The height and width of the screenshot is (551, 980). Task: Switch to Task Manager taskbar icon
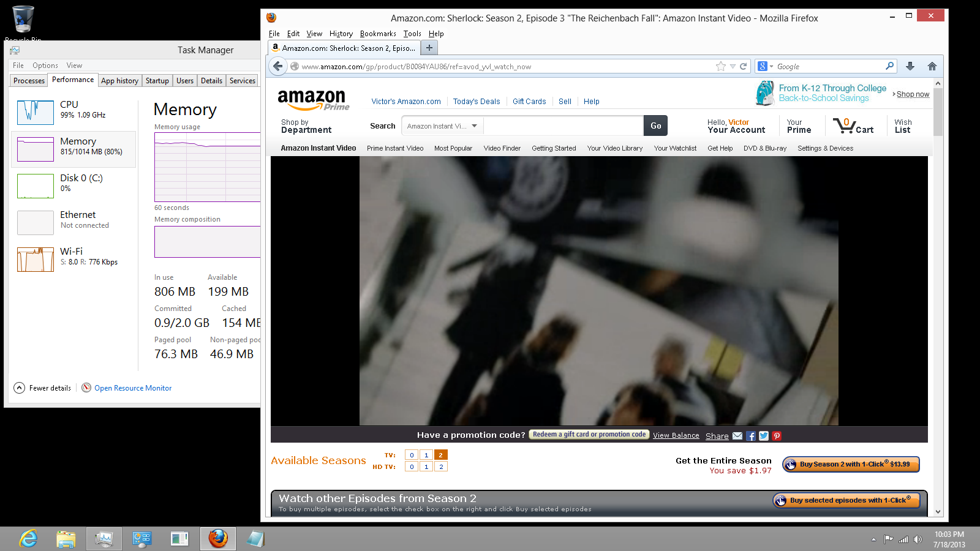point(104,539)
